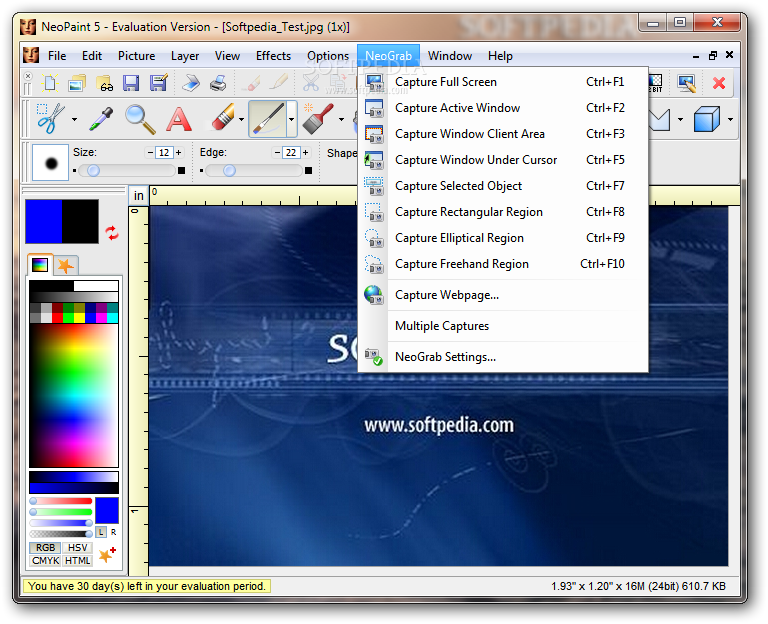768x624 pixels.
Task: Click the monitor with pencil icon
Action: [x=686, y=83]
